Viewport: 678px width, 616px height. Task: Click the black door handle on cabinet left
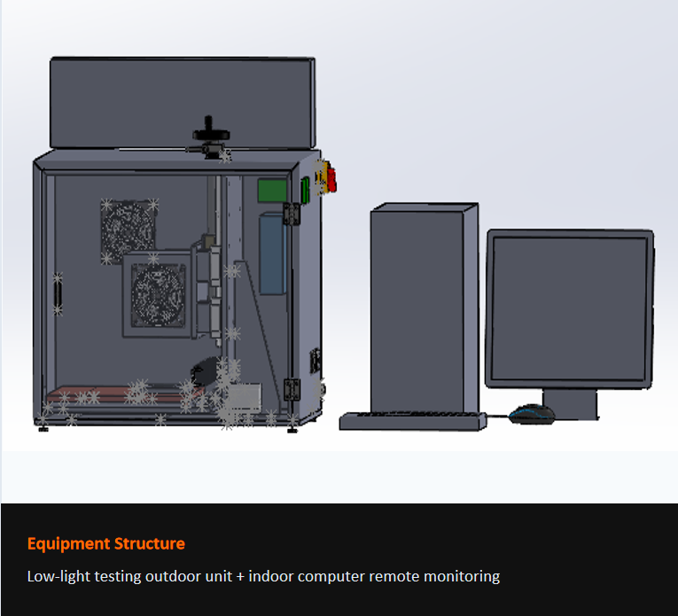tap(58, 292)
